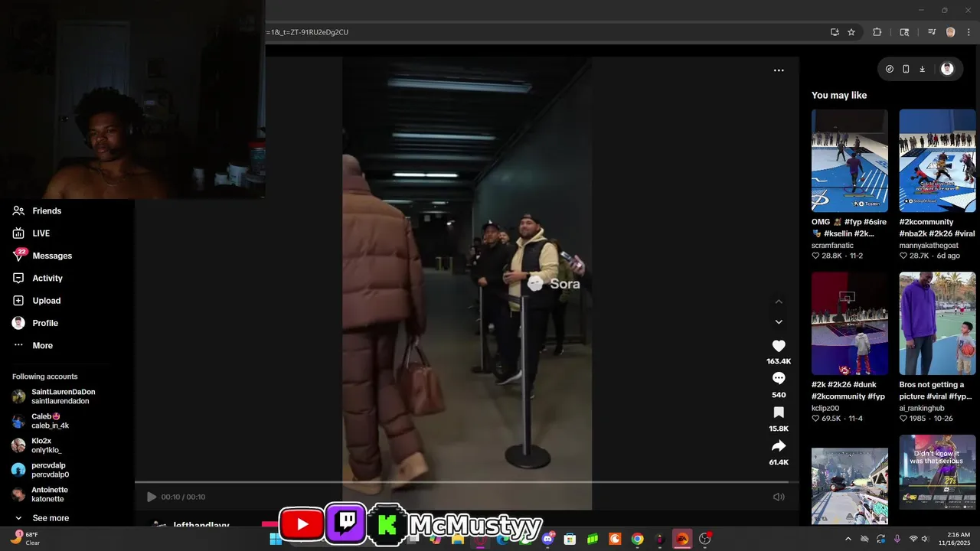This screenshot has width=980, height=551.
Task: Open EA app from the taskbar
Action: point(682,539)
